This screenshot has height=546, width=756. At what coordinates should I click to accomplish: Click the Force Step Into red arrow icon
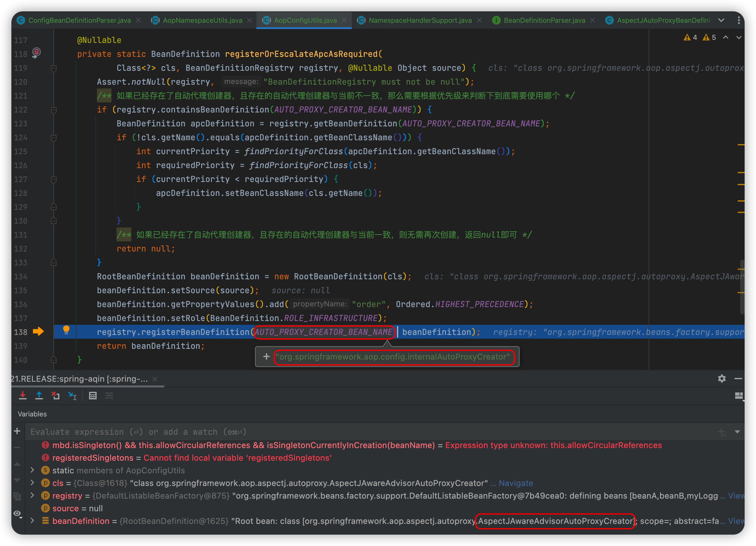23,396
